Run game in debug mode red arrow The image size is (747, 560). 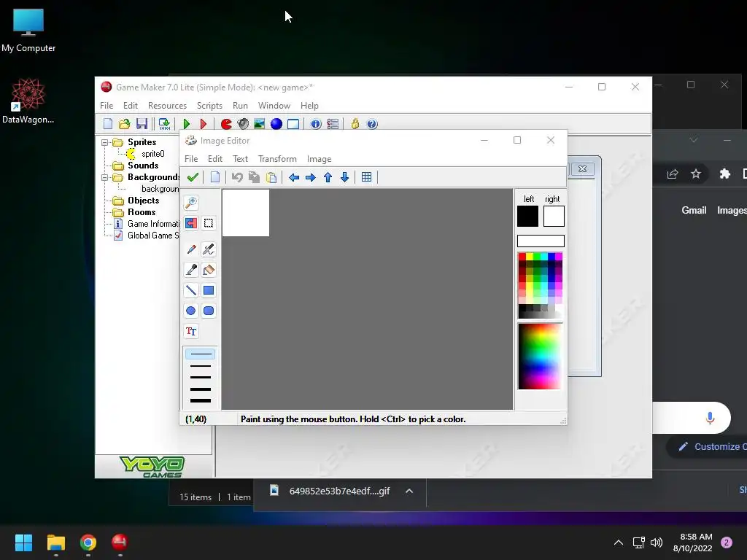(x=204, y=124)
